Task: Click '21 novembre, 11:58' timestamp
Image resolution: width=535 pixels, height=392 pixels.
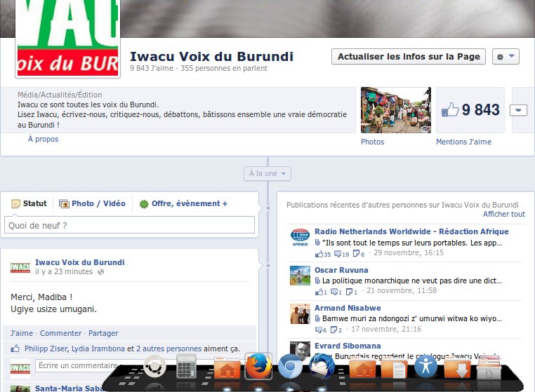Action: (x=402, y=290)
